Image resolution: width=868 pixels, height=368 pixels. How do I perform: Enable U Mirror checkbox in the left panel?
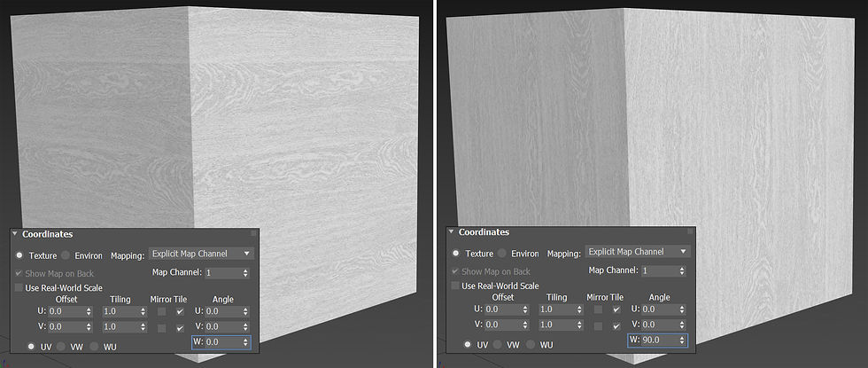(x=161, y=312)
